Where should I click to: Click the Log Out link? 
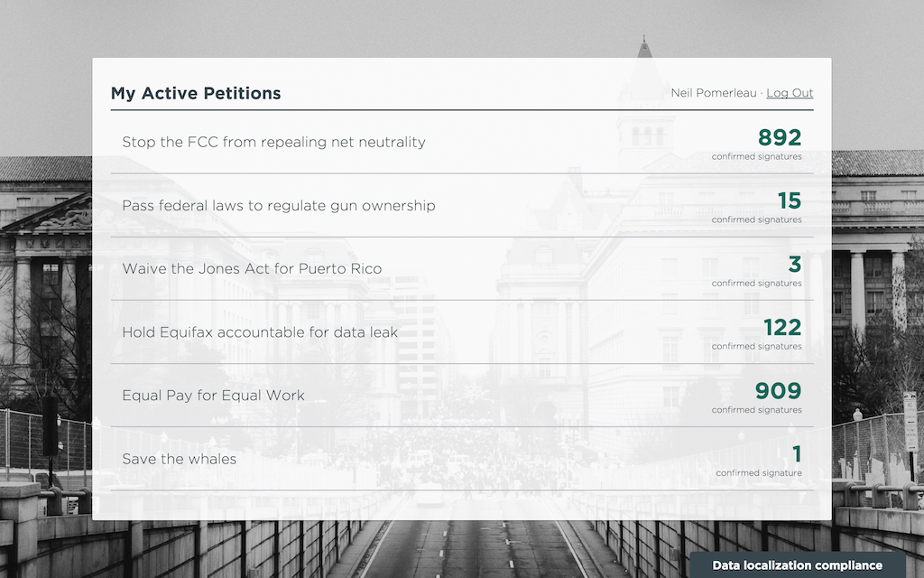[790, 93]
